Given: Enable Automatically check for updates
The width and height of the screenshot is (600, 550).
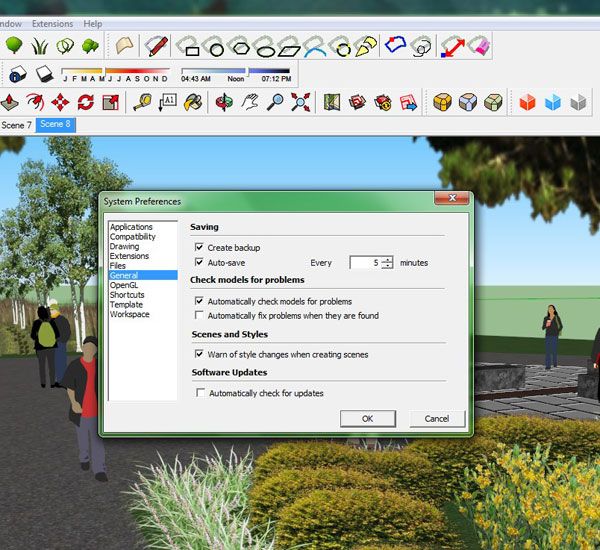Looking at the screenshot, I should tap(199, 393).
